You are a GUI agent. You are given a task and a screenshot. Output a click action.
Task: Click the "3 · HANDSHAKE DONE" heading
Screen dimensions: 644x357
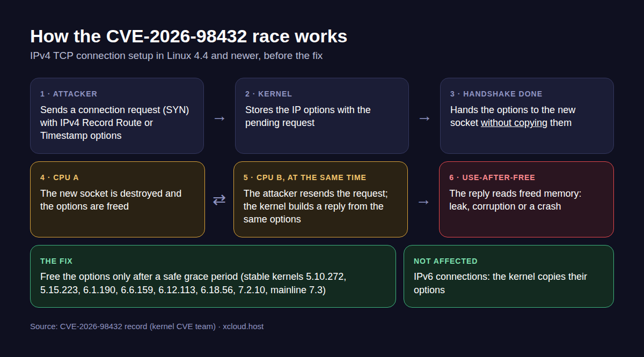496,94
